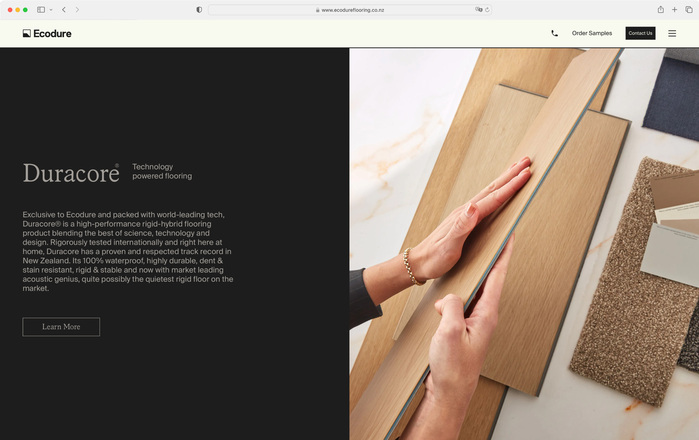Reload the page
Image resolution: width=699 pixels, height=440 pixels.
click(487, 9)
